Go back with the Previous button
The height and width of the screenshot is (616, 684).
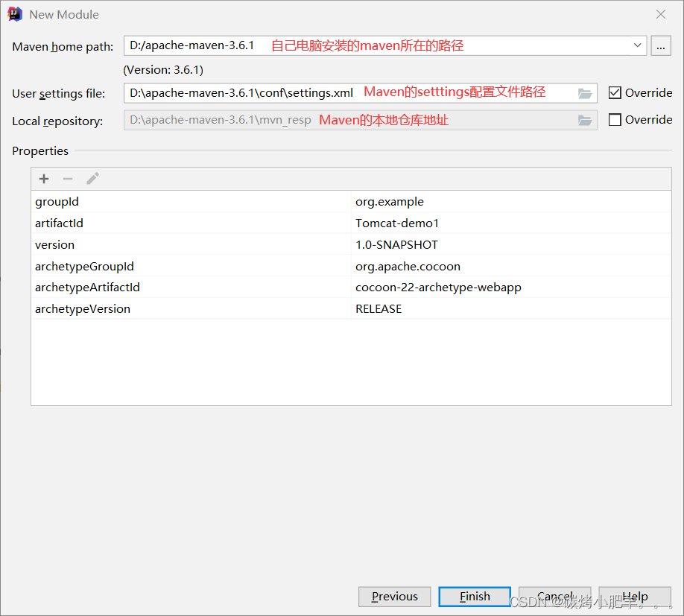click(x=394, y=597)
